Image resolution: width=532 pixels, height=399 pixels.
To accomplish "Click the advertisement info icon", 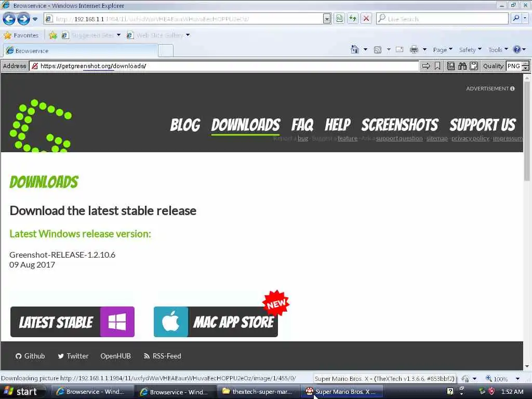I will tap(512, 88).
